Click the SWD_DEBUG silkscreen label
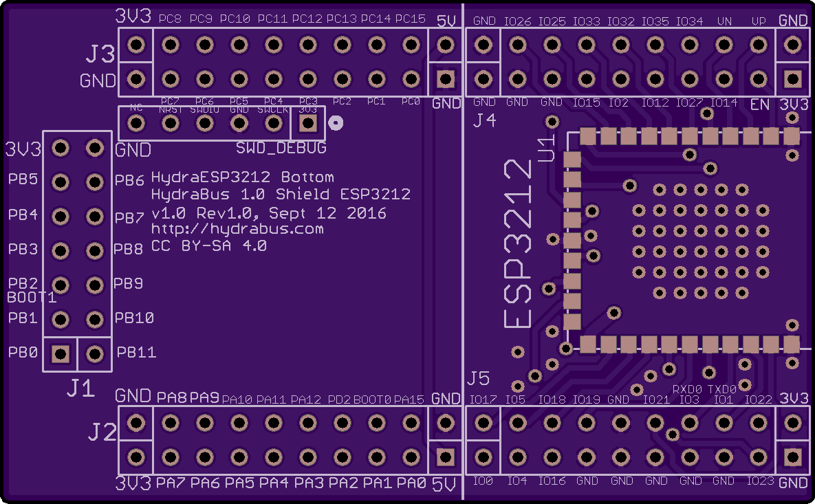The width and height of the screenshot is (815, 504). coord(281,148)
